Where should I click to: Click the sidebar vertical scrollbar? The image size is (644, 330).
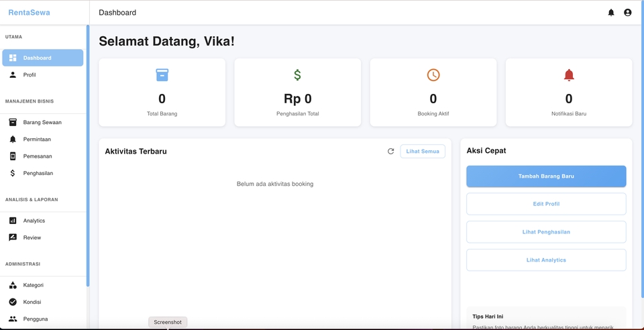(x=88, y=154)
